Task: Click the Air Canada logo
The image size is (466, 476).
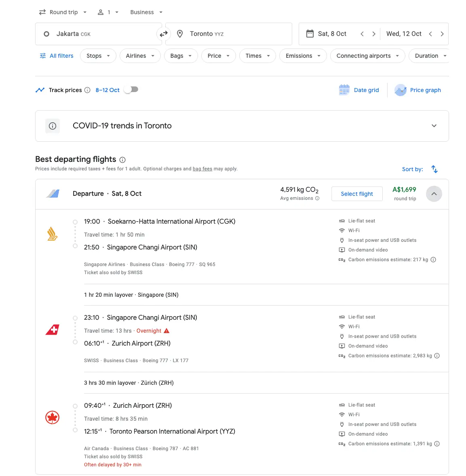Action: [x=52, y=418]
